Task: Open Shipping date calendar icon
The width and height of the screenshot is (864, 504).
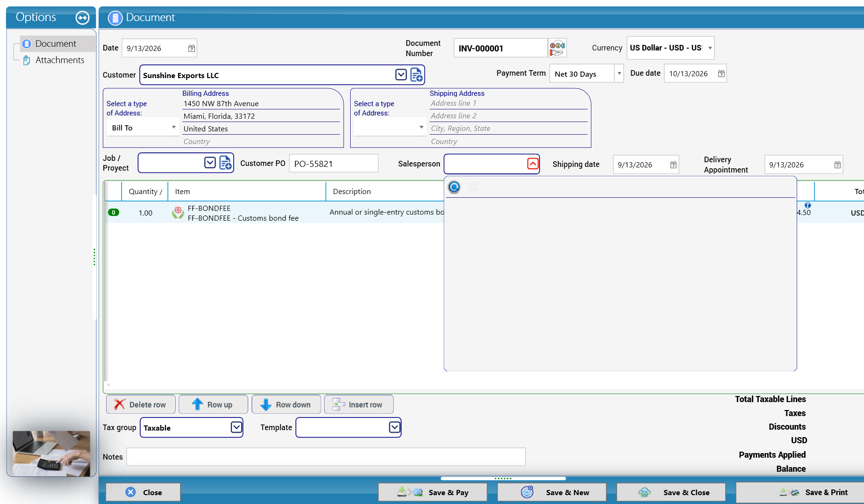Action: pyautogui.click(x=673, y=165)
